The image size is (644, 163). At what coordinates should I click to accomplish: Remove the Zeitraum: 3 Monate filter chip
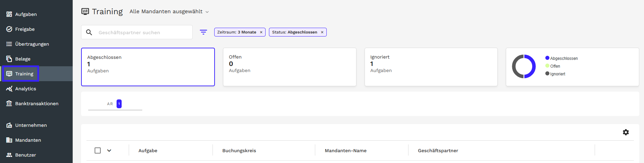(261, 32)
